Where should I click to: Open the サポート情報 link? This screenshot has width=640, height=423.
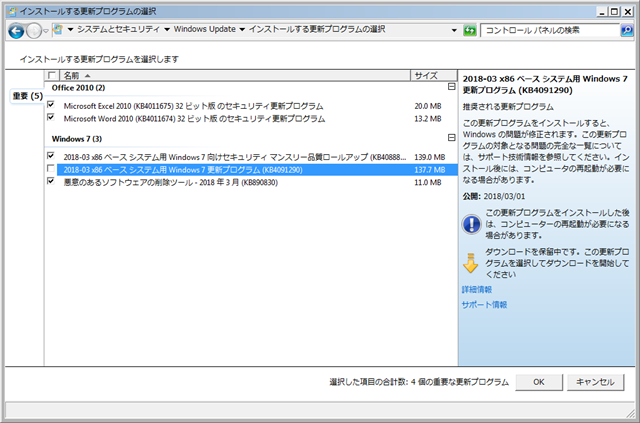click(484, 305)
